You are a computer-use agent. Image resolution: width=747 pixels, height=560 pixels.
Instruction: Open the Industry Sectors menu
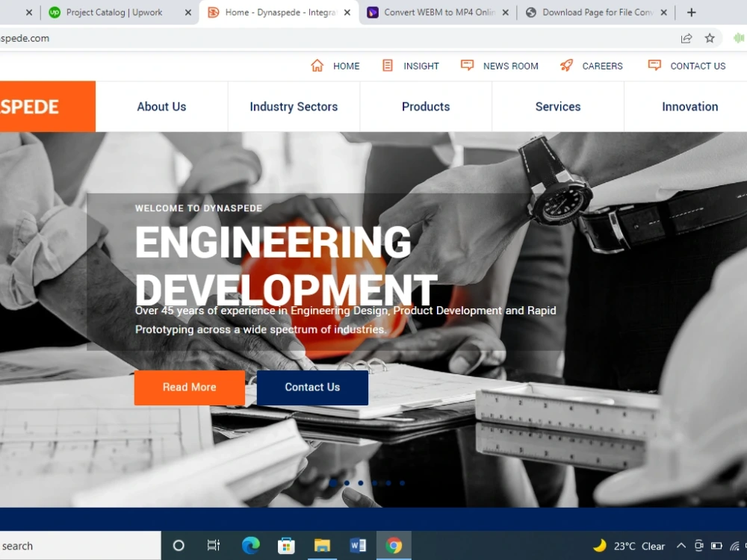pos(294,107)
